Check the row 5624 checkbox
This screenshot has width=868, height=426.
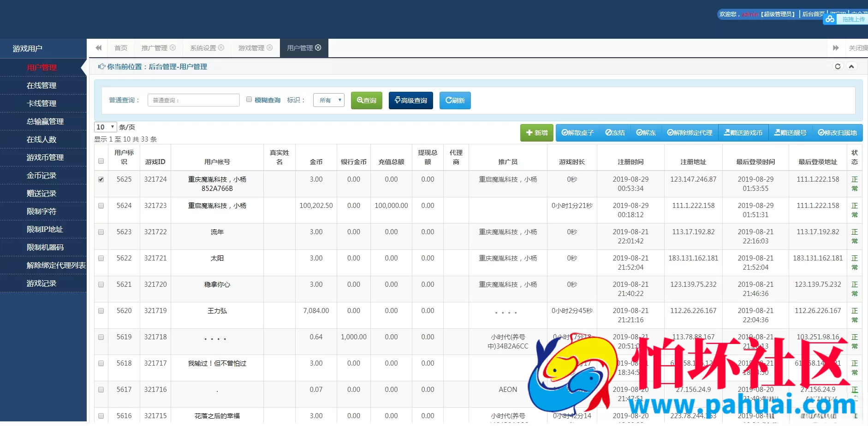(101, 206)
